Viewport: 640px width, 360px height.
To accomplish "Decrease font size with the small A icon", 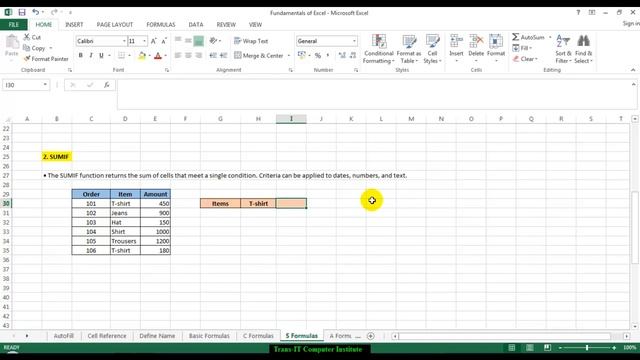I will point(164,41).
